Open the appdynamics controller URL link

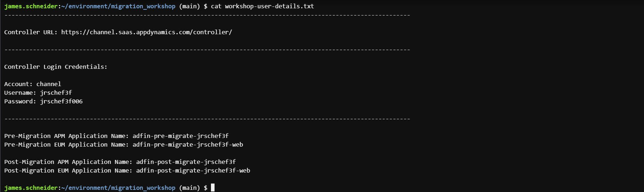(147, 32)
